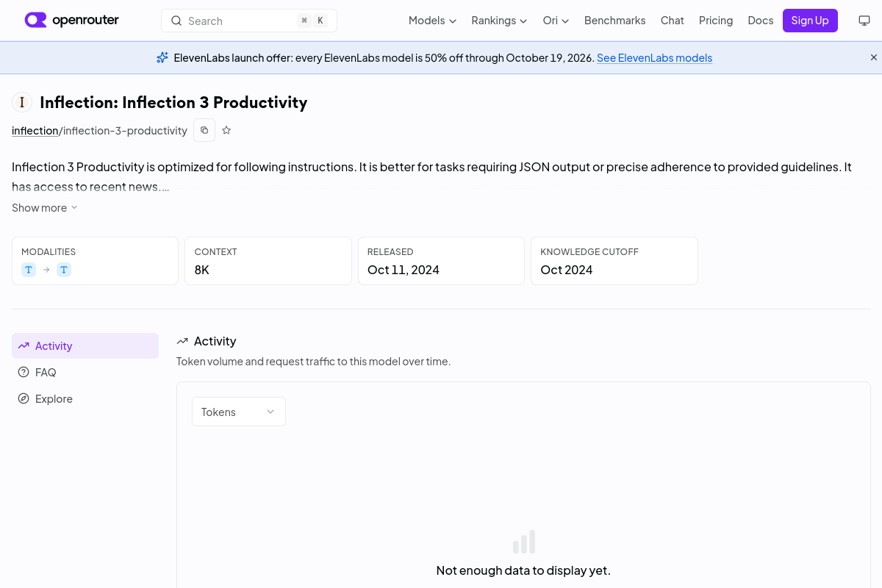The height and width of the screenshot is (588, 882).
Task: Expand the description with Show more
Action: coord(44,208)
